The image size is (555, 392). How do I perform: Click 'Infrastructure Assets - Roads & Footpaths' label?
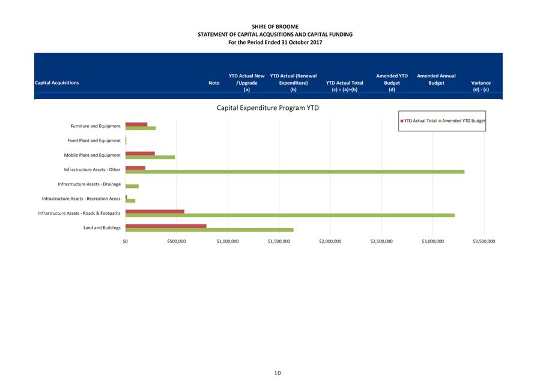(79, 213)
